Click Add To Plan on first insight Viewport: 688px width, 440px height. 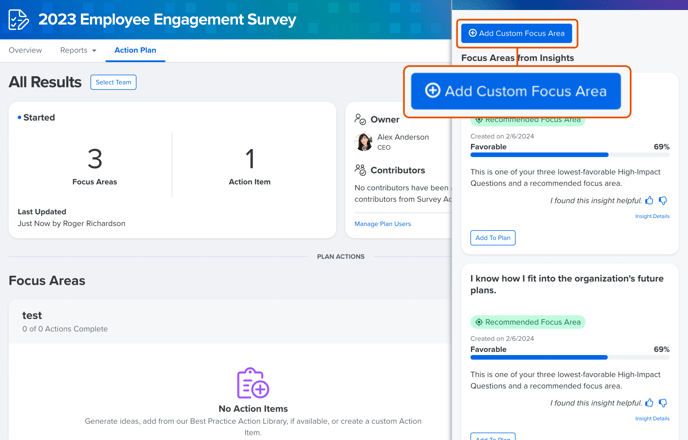pos(493,238)
